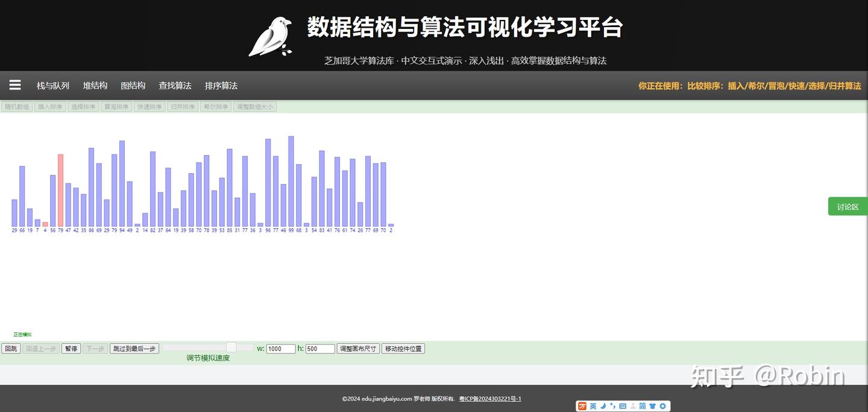868x412 pixels.
Task: Click the 随机数组 button to regenerate array
Action: pos(16,106)
